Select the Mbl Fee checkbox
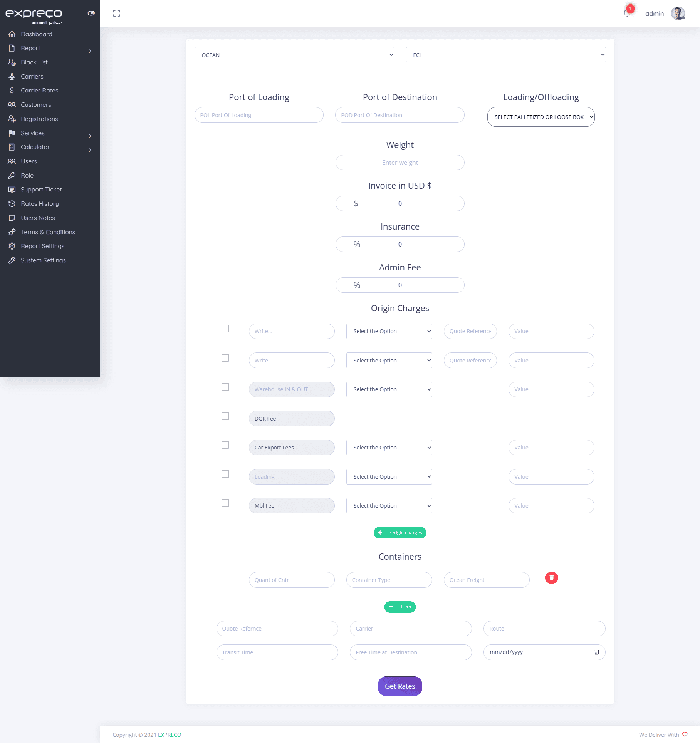This screenshot has width=700, height=743. pyautogui.click(x=225, y=503)
